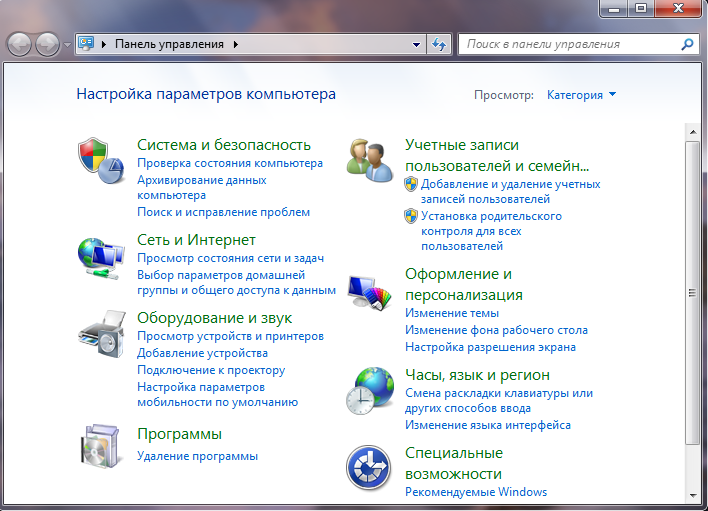Click Смена раскладки клавиатуры link
708x511 pixels.
coord(499,400)
